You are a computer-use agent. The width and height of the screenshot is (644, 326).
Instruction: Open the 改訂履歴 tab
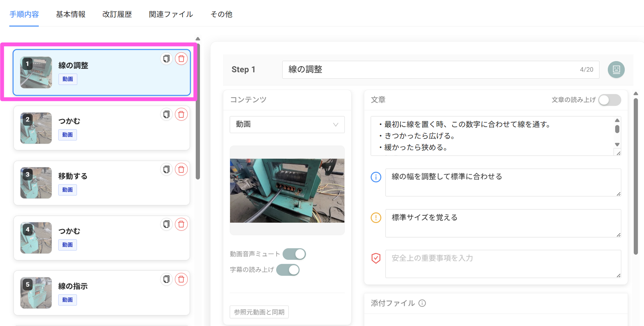coord(117,14)
